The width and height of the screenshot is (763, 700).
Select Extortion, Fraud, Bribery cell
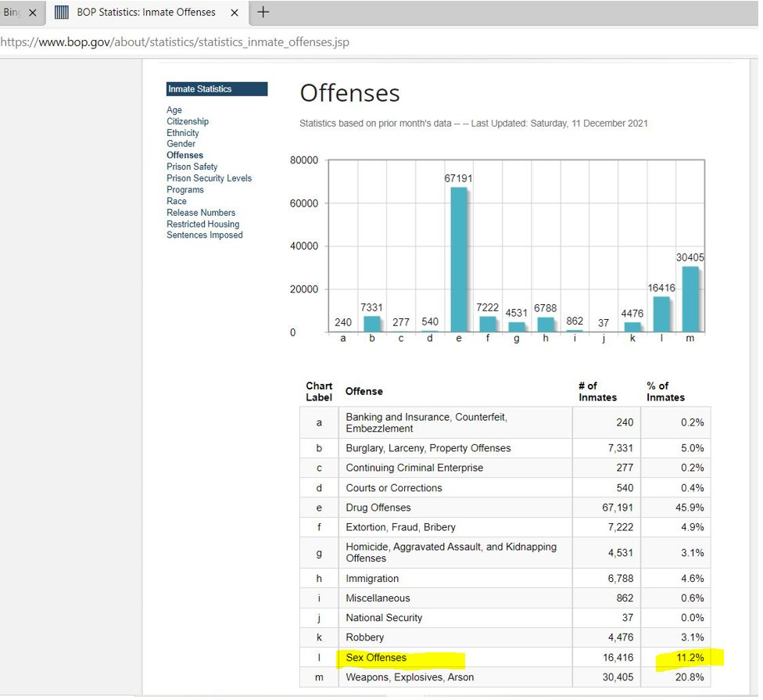click(456, 527)
